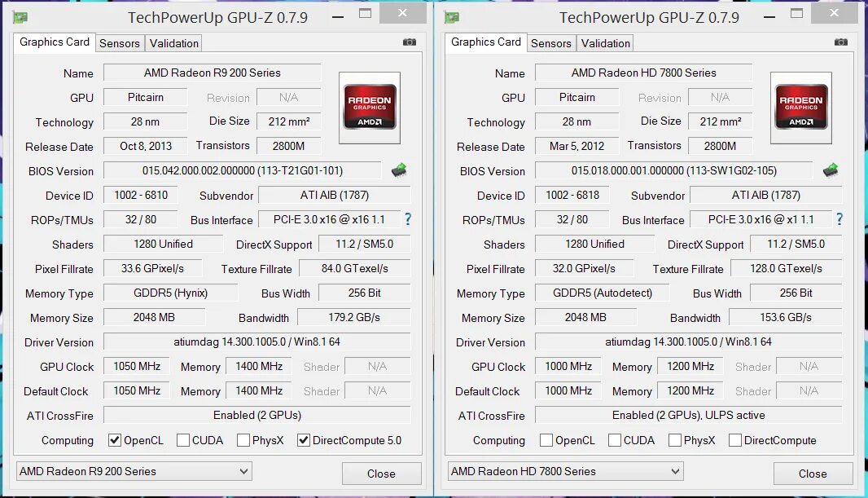Toggle the PhysX checkbox in the R9 200 window
The width and height of the screenshot is (868, 498).
click(243, 440)
